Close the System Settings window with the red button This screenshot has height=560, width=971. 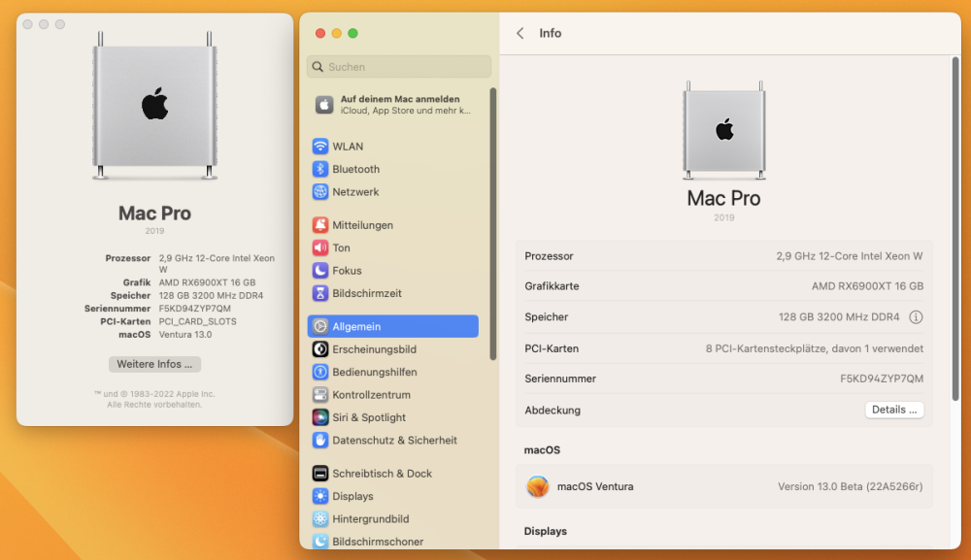coord(320,33)
